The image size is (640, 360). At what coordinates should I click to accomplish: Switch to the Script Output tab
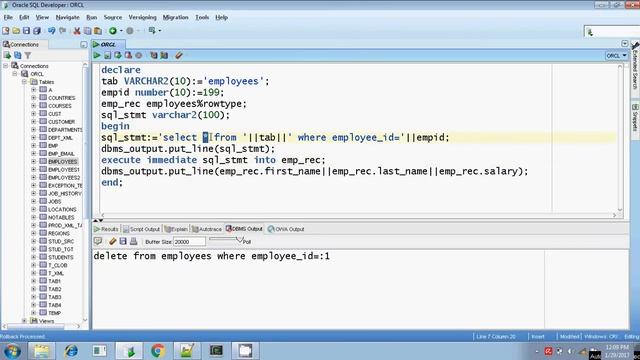click(x=142, y=229)
